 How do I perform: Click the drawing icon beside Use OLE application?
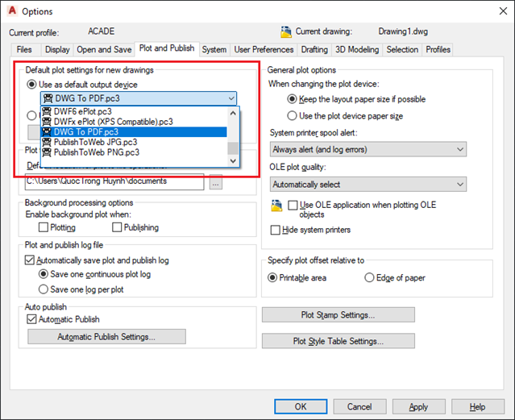tap(277, 207)
